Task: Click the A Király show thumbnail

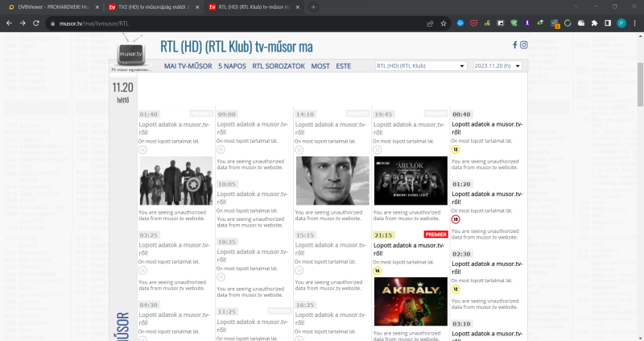Action: point(411,301)
